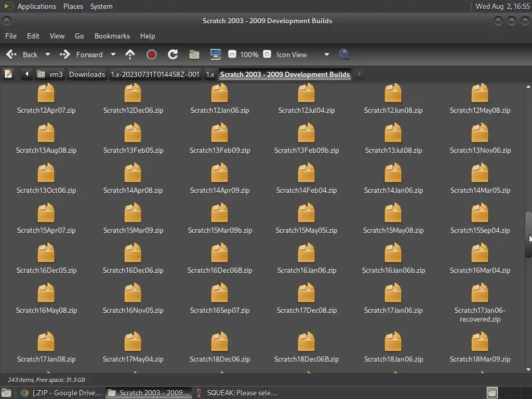Select Scratch16Dec06B.zip archive icon

220,252
